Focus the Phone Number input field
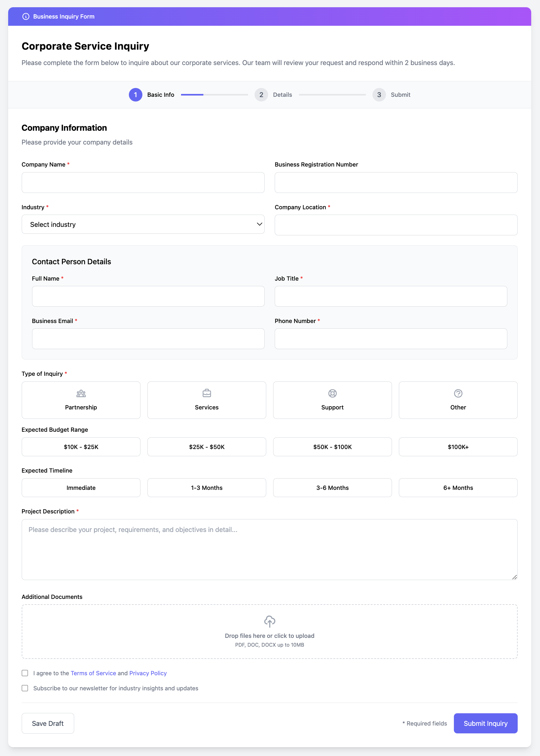The width and height of the screenshot is (540, 756). pyautogui.click(x=391, y=339)
